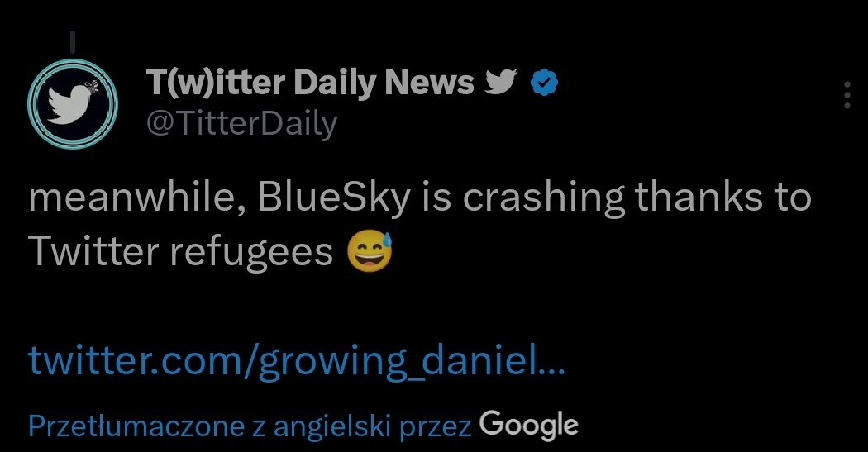Image resolution: width=868 pixels, height=452 pixels.
Task: Go to the @TitterDaily handle
Action: pos(242,123)
